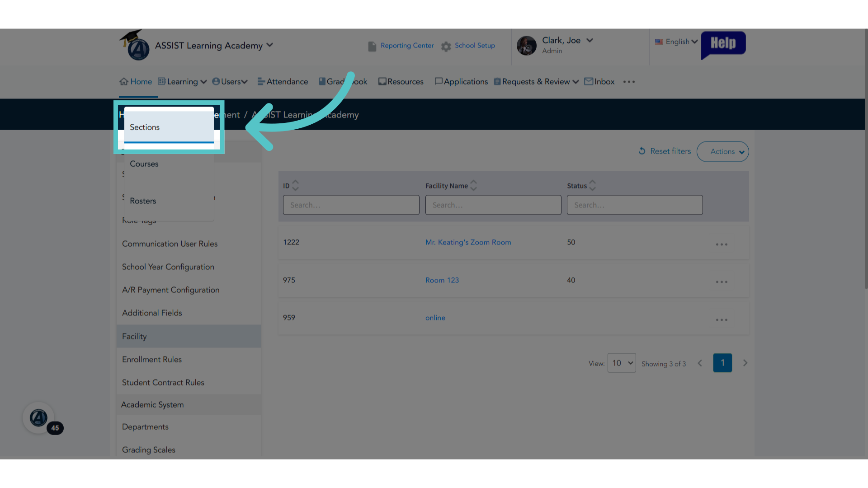868x488 pixels.
Task: Open the Reporting Center document icon
Action: (x=372, y=46)
